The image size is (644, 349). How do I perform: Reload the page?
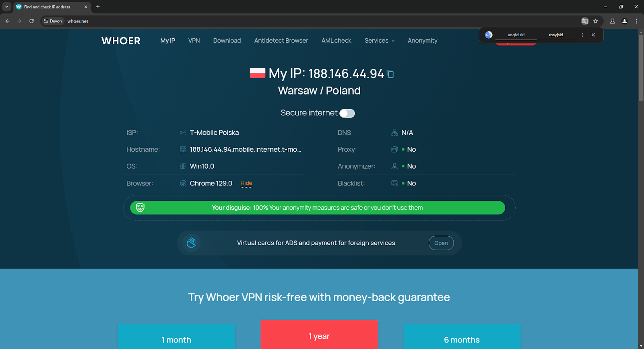[31, 21]
